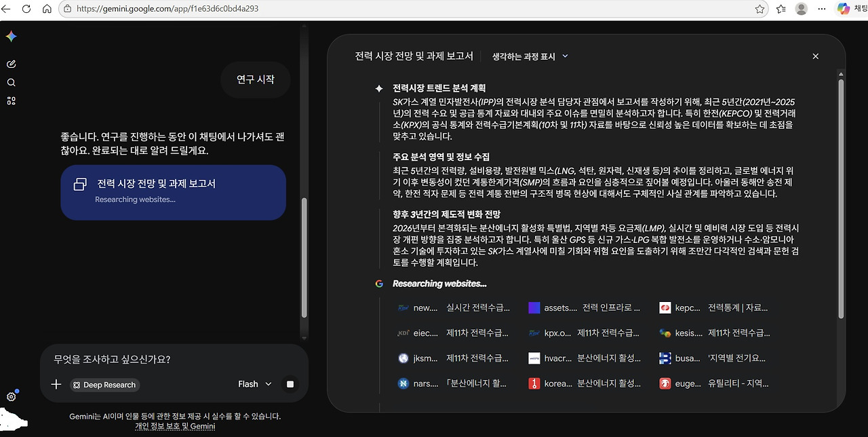Open the hvacr 분산에너지 source link

pyautogui.click(x=584, y=358)
